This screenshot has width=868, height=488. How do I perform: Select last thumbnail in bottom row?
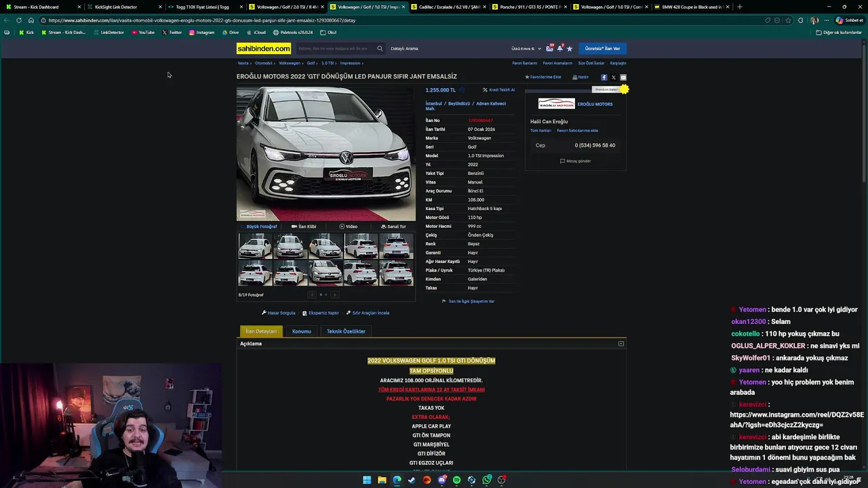(396, 273)
